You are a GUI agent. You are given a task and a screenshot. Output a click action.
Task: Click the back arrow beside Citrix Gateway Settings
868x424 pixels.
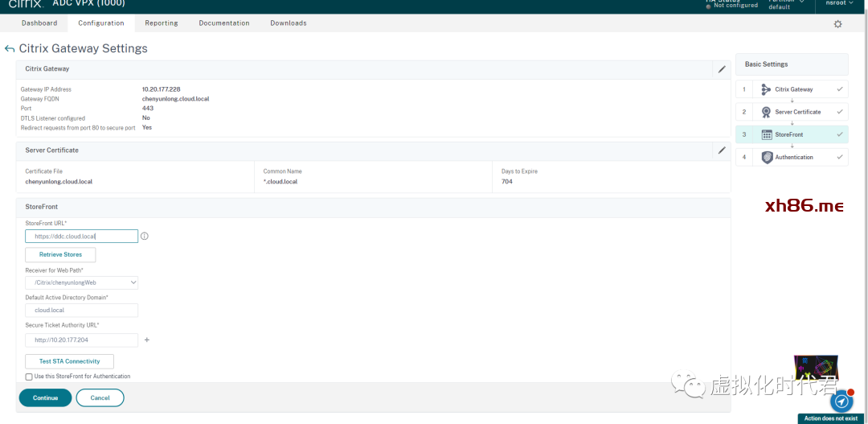[x=10, y=49]
